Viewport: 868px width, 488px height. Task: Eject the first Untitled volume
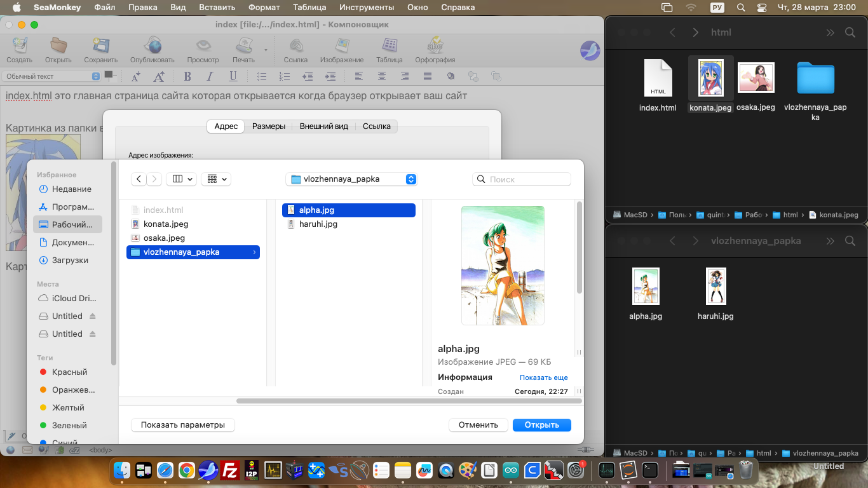tap(92, 316)
